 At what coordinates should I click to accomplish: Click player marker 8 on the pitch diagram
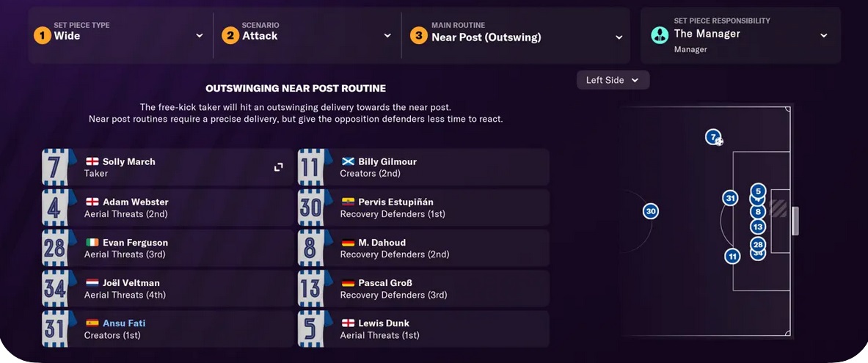[758, 212]
